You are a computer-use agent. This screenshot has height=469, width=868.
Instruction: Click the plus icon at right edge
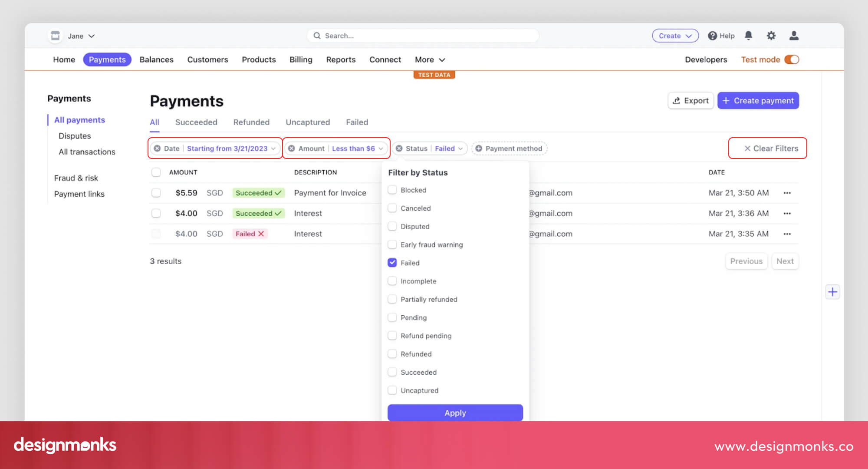pyautogui.click(x=832, y=292)
